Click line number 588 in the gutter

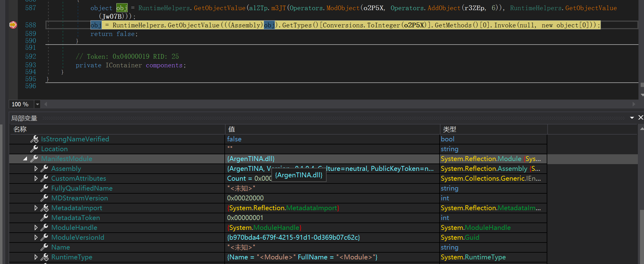pos(31,25)
